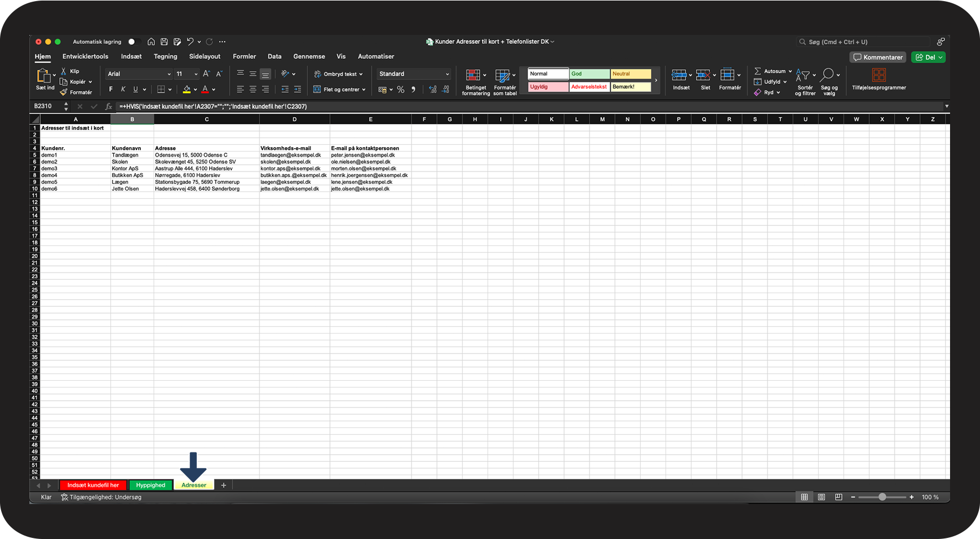Click the insert function fx icon
Image resolution: width=980 pixels, height=539 pixels.
109,107
